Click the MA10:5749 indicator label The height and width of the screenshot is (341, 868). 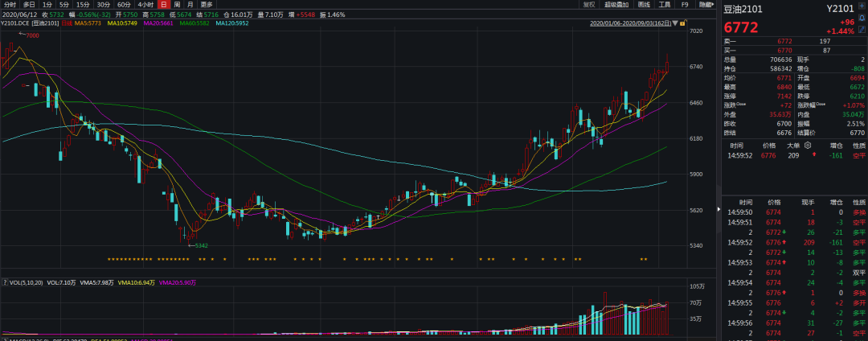click(x=123, y=23)
